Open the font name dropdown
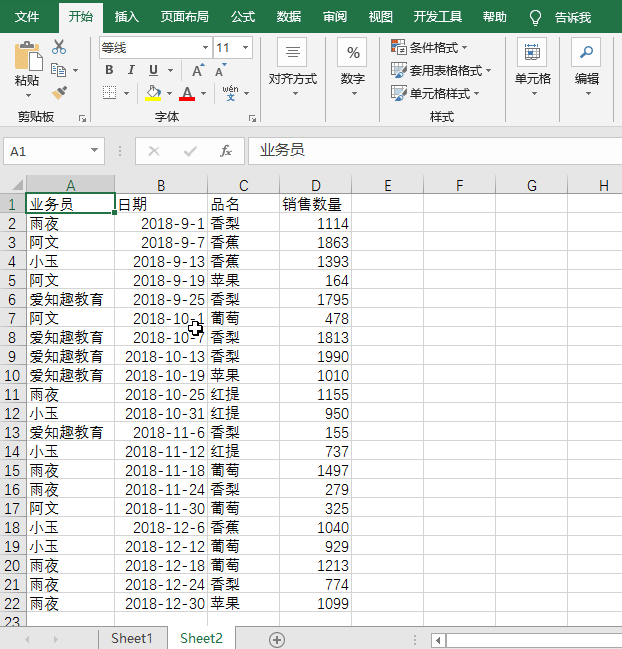Image resolution: width=622 pixels, height=649 pixels. pos(205,48)
